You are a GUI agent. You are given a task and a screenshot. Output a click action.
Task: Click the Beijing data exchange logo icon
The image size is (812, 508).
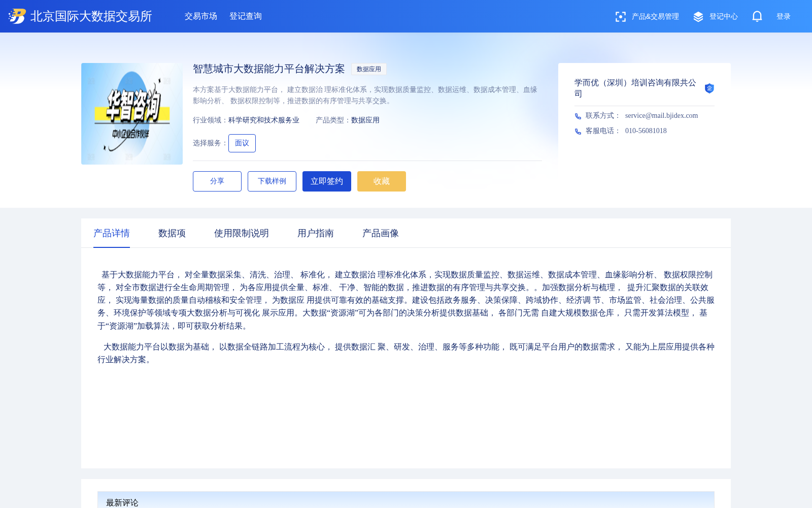[x=17, y=16]
